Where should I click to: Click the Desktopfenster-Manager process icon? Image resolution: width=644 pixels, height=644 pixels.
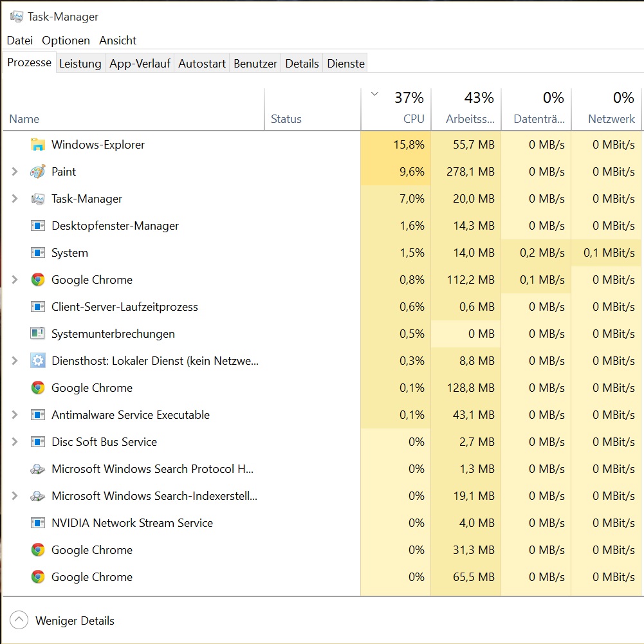click(38, 225)
